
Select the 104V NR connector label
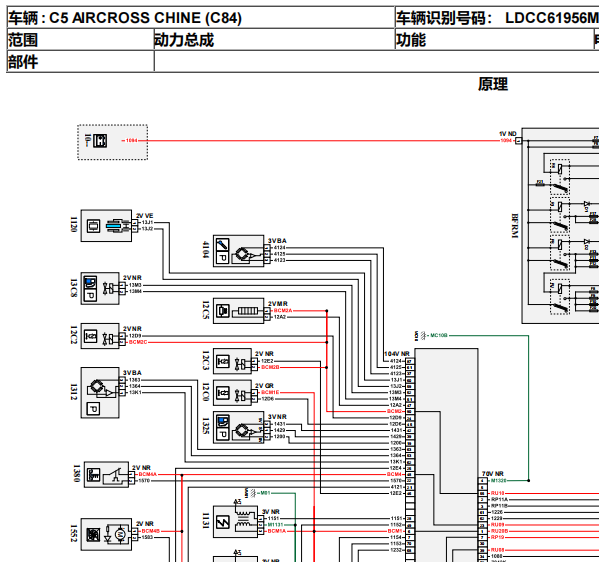pyautogui.click(x=397, y=354)
